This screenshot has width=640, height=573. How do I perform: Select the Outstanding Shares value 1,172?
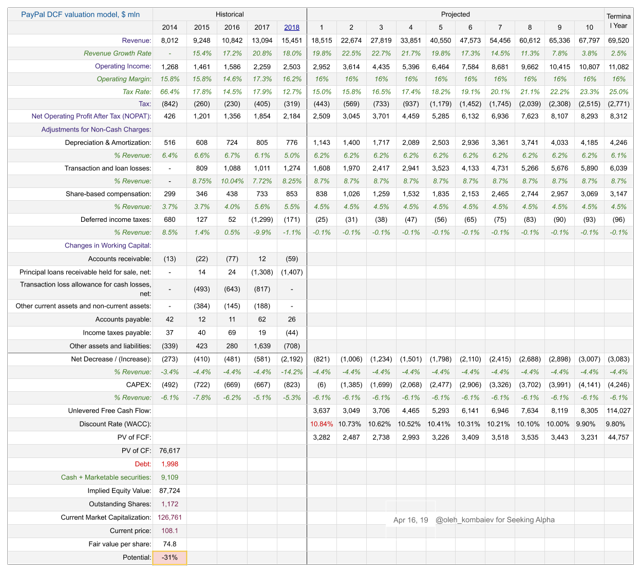click(x=169, y=504)
